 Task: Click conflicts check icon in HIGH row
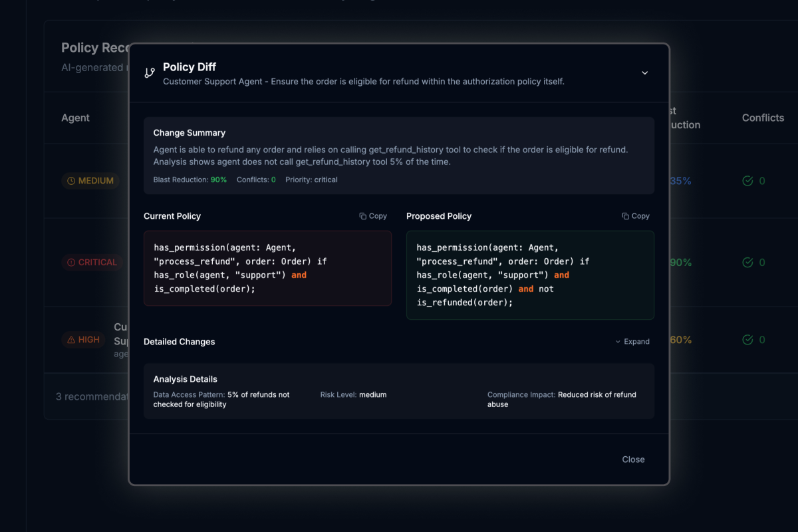click(747, 340)
